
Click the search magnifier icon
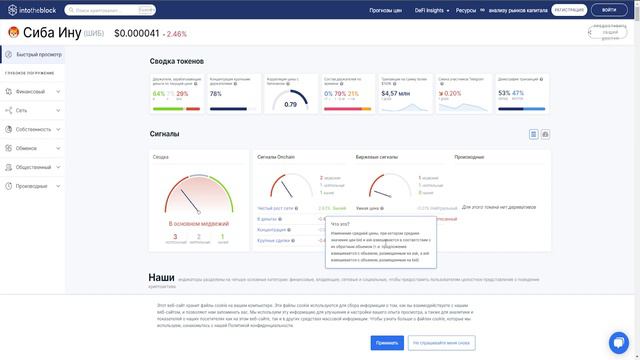click(x=71, y=10)
